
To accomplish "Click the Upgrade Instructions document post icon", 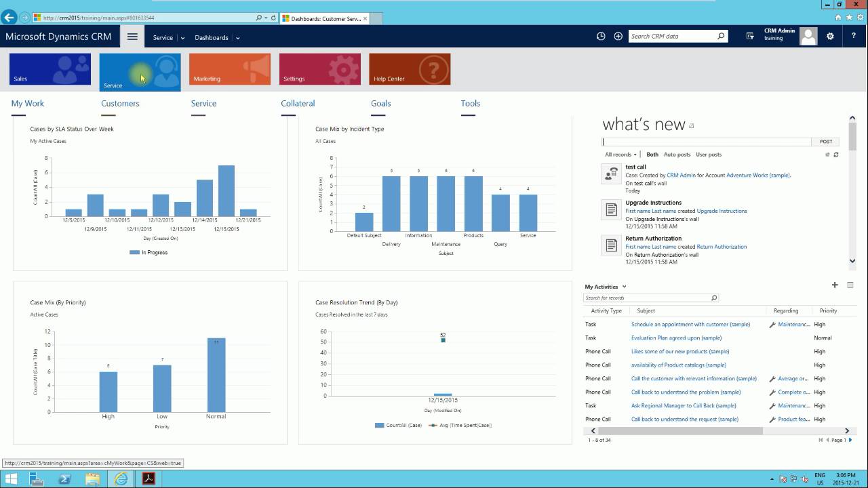I will pos(611,209).
